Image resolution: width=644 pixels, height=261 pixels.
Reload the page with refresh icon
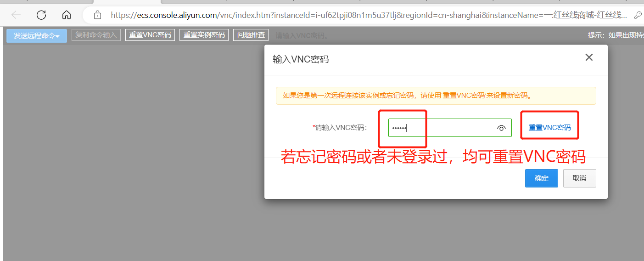click(41, 15)
